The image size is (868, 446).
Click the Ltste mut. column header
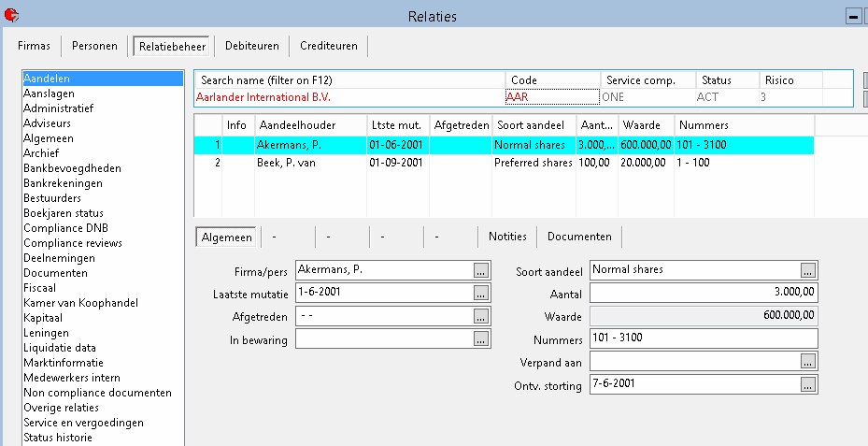pyautogui.click(x=397, y=125)
